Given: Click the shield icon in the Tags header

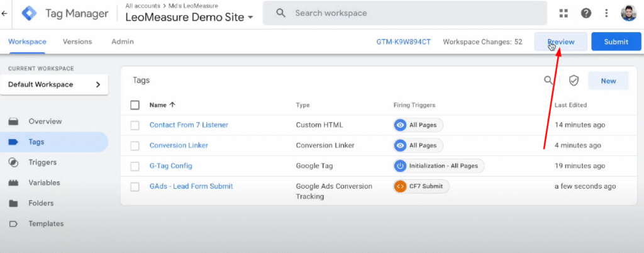Looking at the screenshot, I should 574,81.
